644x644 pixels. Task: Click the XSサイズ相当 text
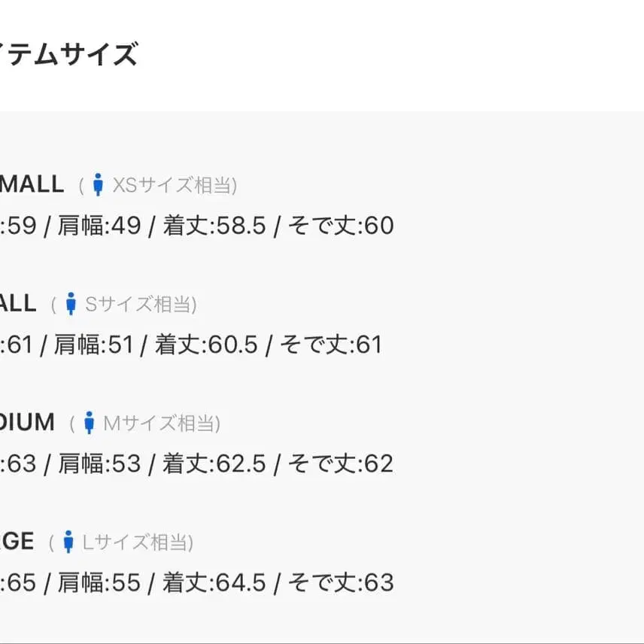tap(175, 185)
